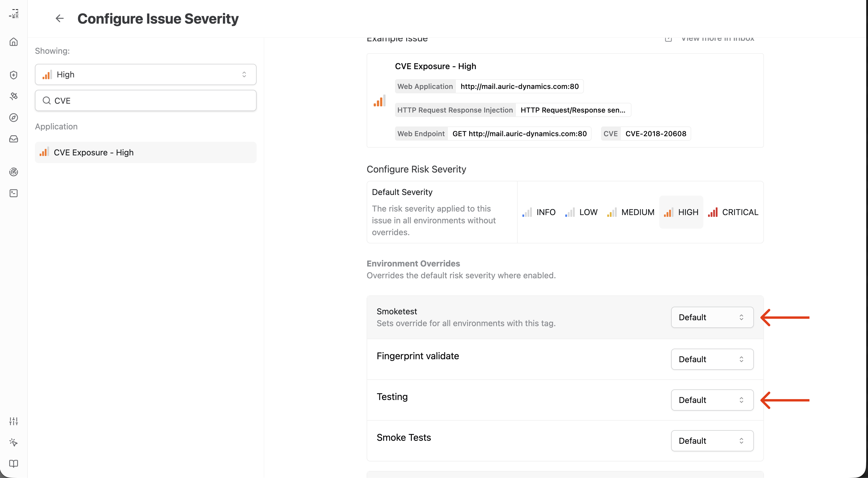Viewport: 868px width, 478px height.
Task: Open the book documentation sidebar icon
Action: 14,464
